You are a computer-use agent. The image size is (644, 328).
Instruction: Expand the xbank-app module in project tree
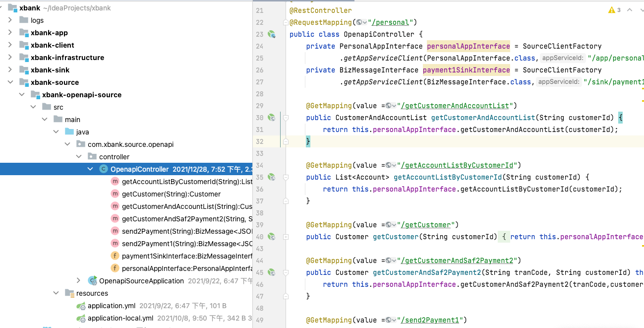(10, 33)
